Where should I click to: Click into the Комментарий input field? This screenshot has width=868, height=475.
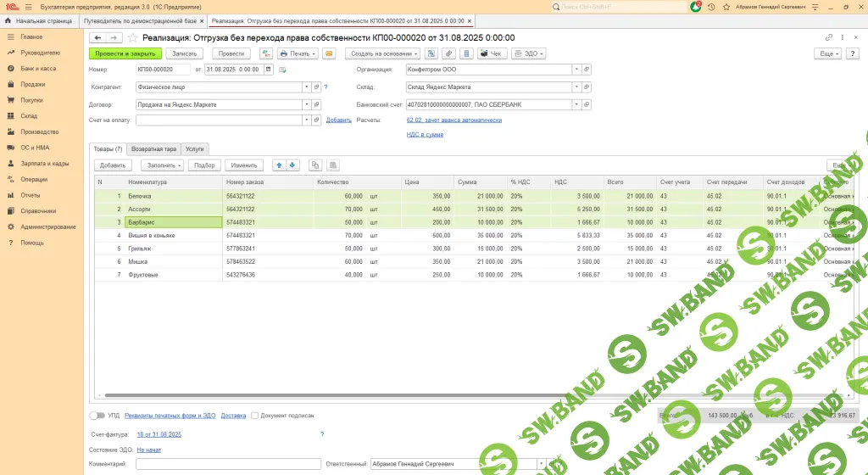[227, 464]
